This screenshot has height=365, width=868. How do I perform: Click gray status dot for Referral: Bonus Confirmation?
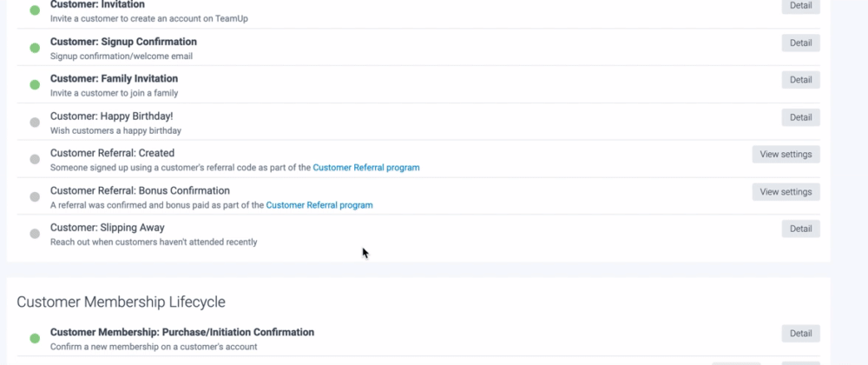[x=35, y=196]
